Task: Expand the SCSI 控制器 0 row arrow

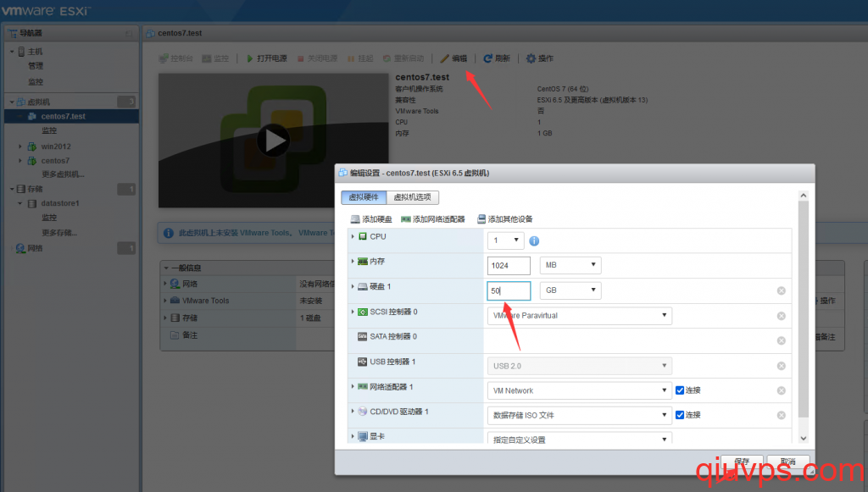Action: pyautogui.click(x=353, y=312)
